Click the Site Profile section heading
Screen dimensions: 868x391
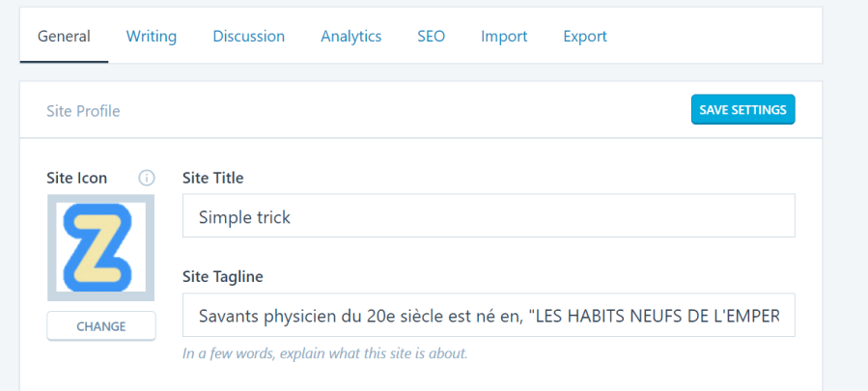83,111
